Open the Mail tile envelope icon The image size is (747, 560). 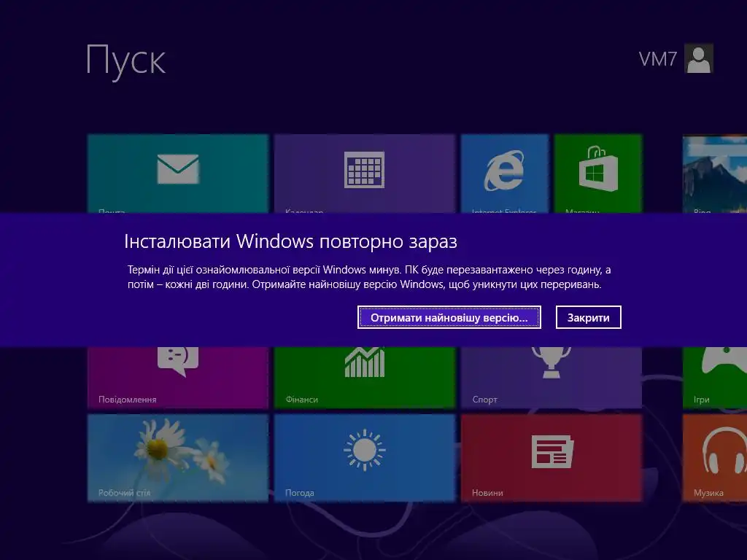(x=178, y=168)
